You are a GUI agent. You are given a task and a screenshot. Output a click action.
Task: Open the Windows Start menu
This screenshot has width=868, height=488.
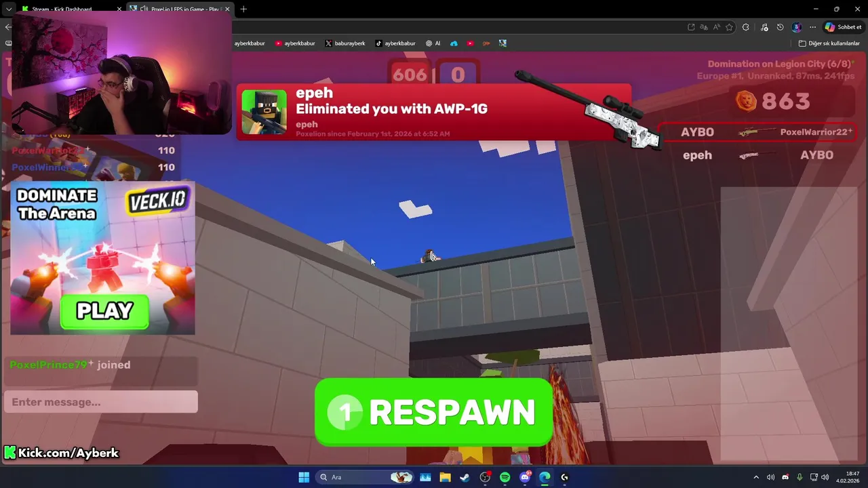click(304, 477)
